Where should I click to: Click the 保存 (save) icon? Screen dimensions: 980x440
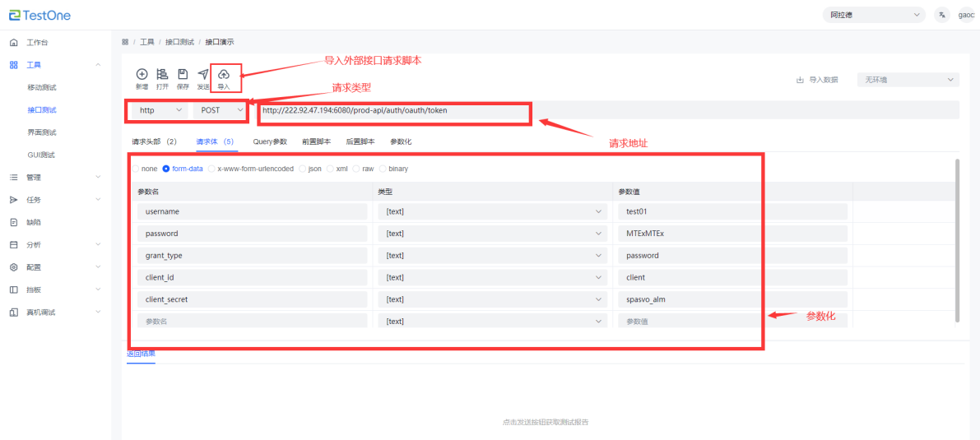tap(183, 75)
